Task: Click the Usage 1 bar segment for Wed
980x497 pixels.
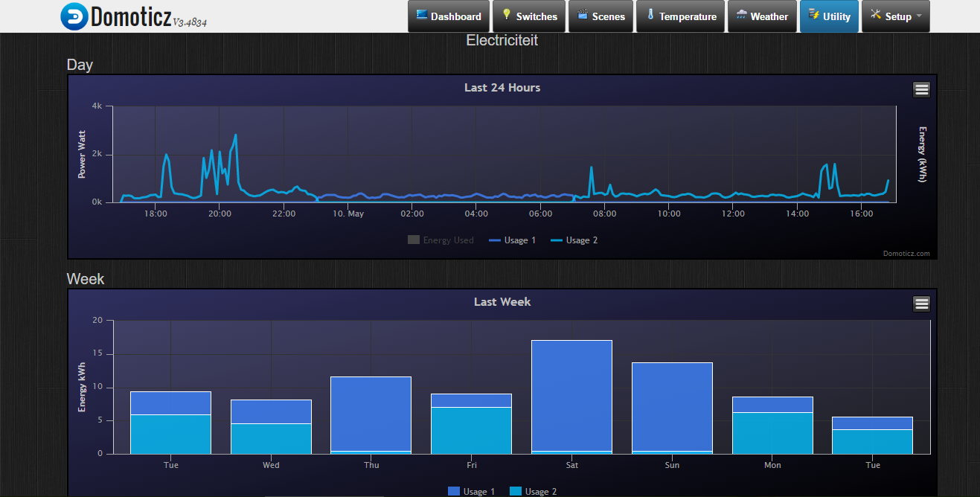Action: pyautogui.click(x=271, y=411)
